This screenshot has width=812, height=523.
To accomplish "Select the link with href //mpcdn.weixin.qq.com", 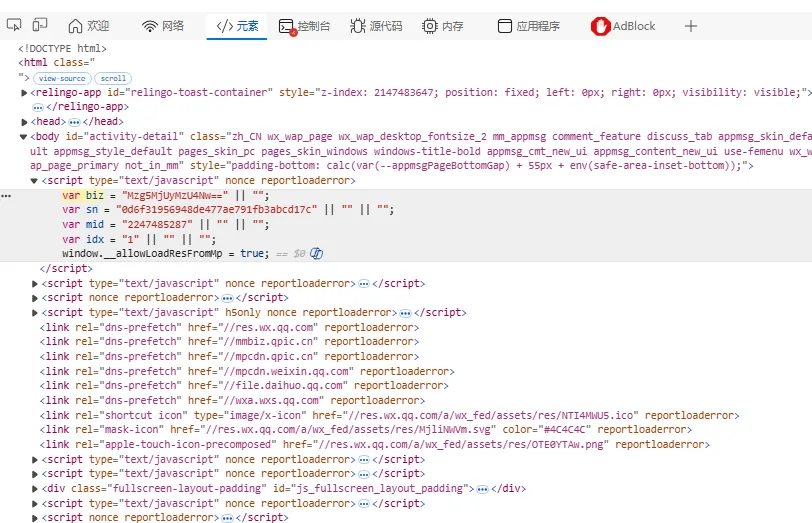I will coord(247,371).
